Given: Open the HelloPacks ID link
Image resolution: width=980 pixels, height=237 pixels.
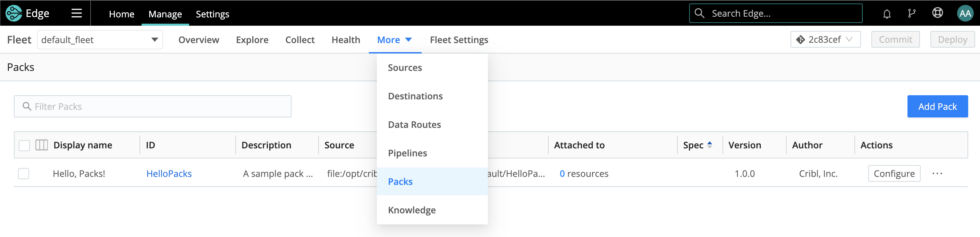Looking at the screenshot, I should click(x=169, y=173).
